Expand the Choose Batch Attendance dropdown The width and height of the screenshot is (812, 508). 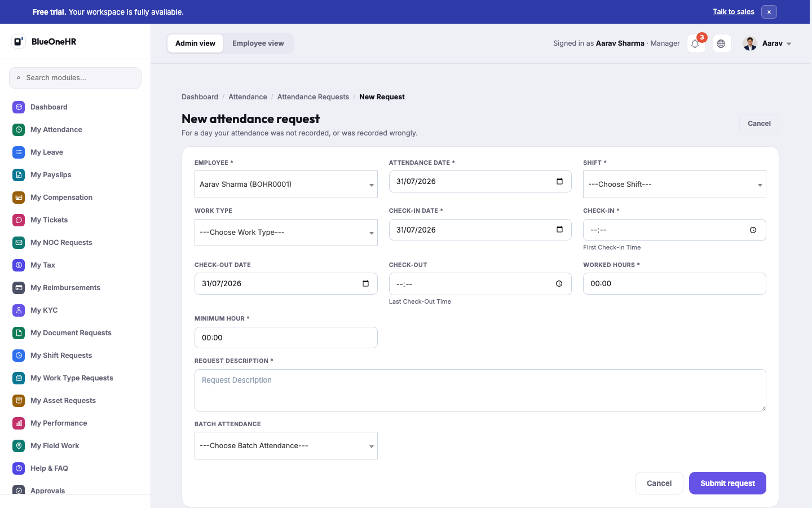tap(286, 446)
